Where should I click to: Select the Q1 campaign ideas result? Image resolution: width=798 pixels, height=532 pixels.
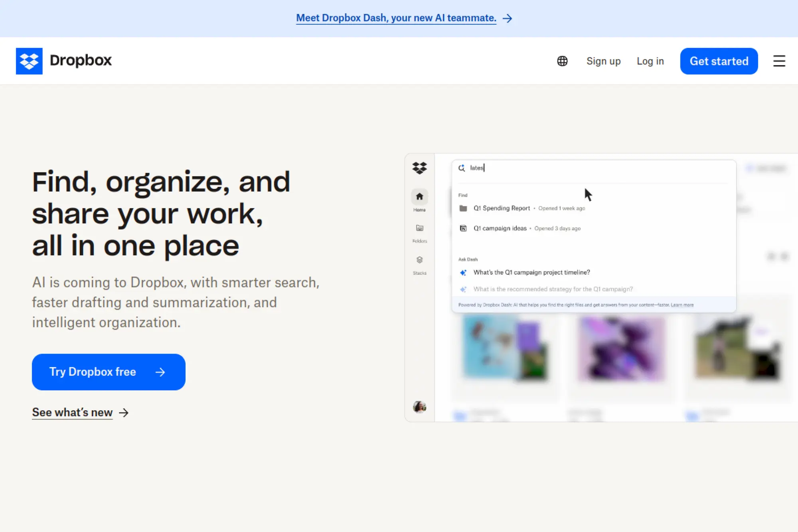(x=500, y=228)
